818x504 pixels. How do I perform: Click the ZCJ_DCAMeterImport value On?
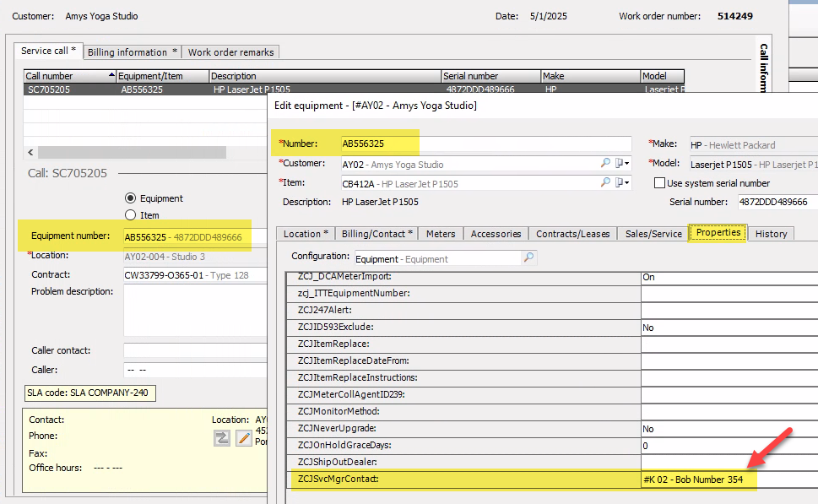[729, 277]
